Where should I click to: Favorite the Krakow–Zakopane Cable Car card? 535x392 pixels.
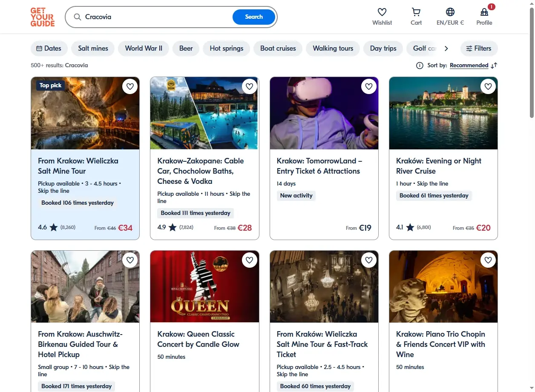point(249,86)
